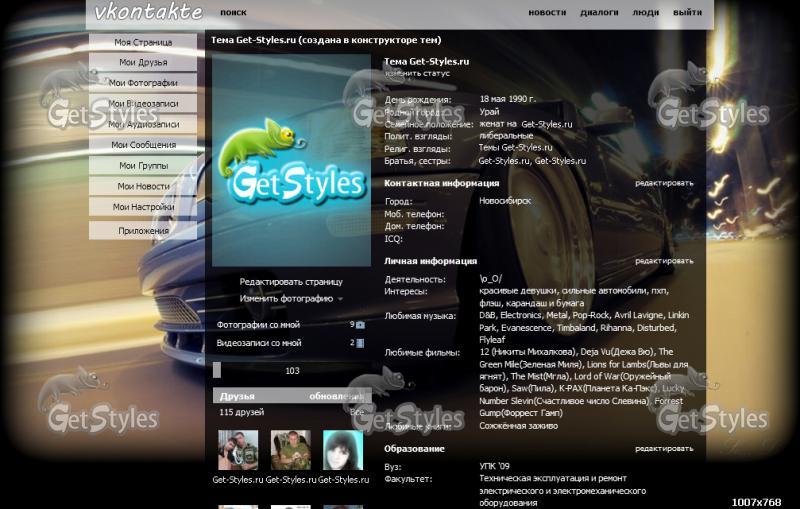
Task: Select Приложения in the left menu
Action: 143,231
